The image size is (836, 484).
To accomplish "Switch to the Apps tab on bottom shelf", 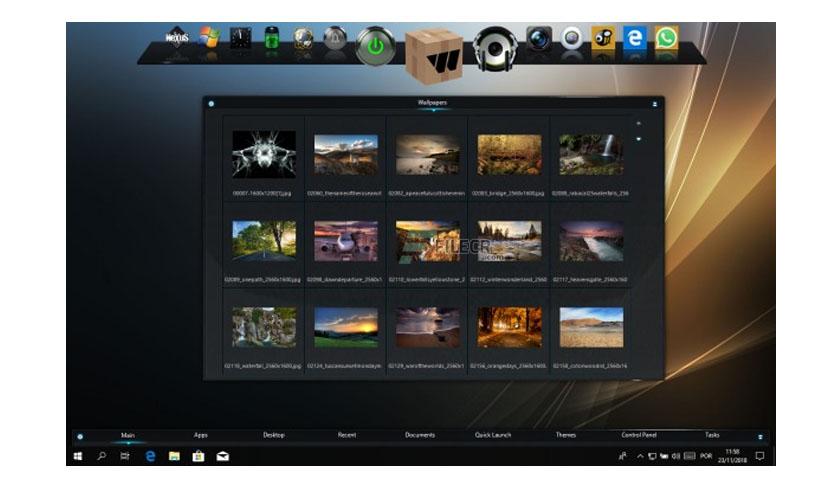I will coord(200,435).
